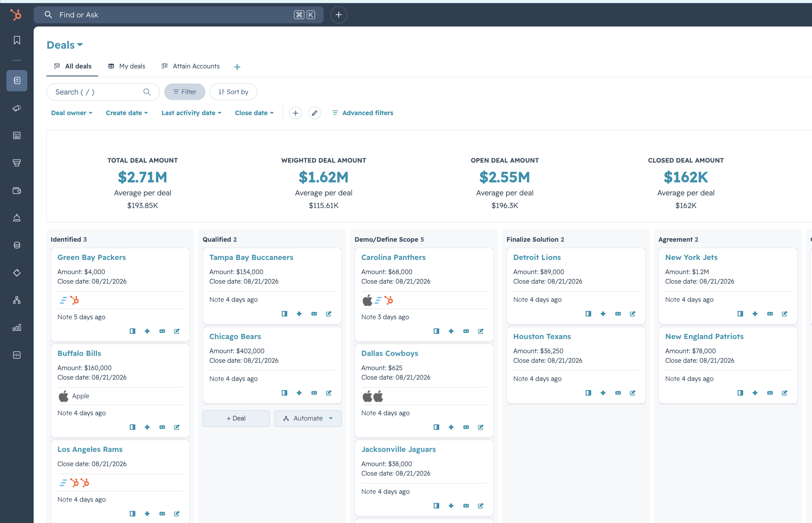This screenshot has height=523, width=812.
Task: Open the Commerce wallet sidebar icon
Action: [x=17, y=190]
